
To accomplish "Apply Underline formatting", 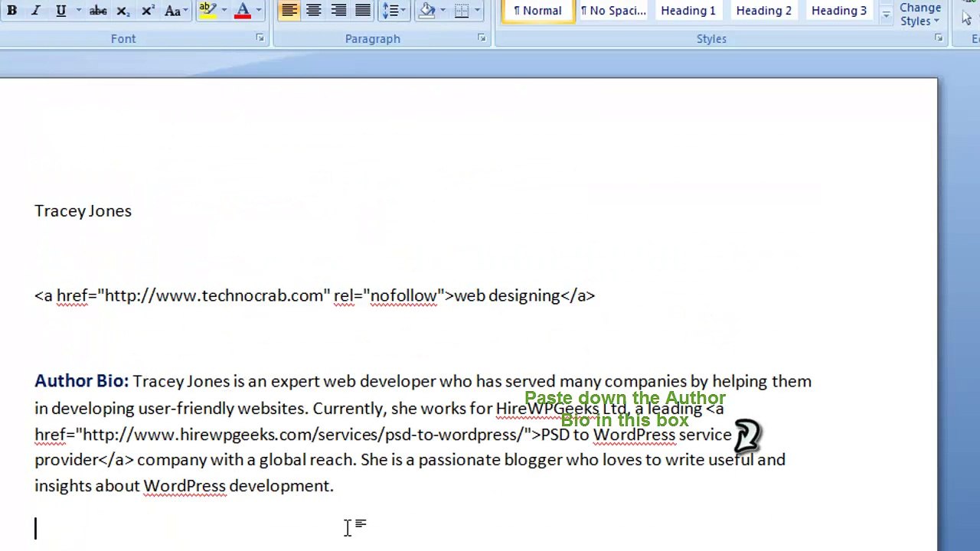I will (60, 11).
